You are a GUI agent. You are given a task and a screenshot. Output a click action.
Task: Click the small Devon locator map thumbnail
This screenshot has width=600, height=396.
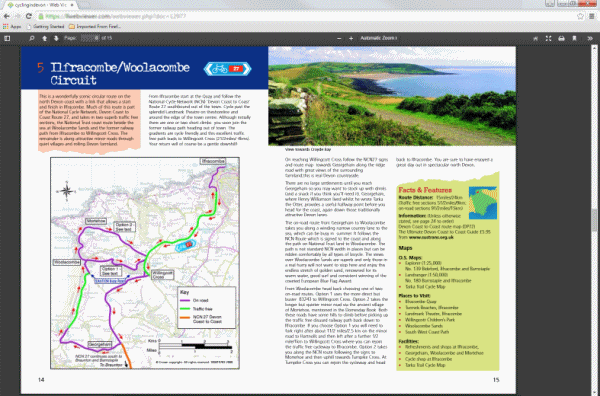(483, 203)
